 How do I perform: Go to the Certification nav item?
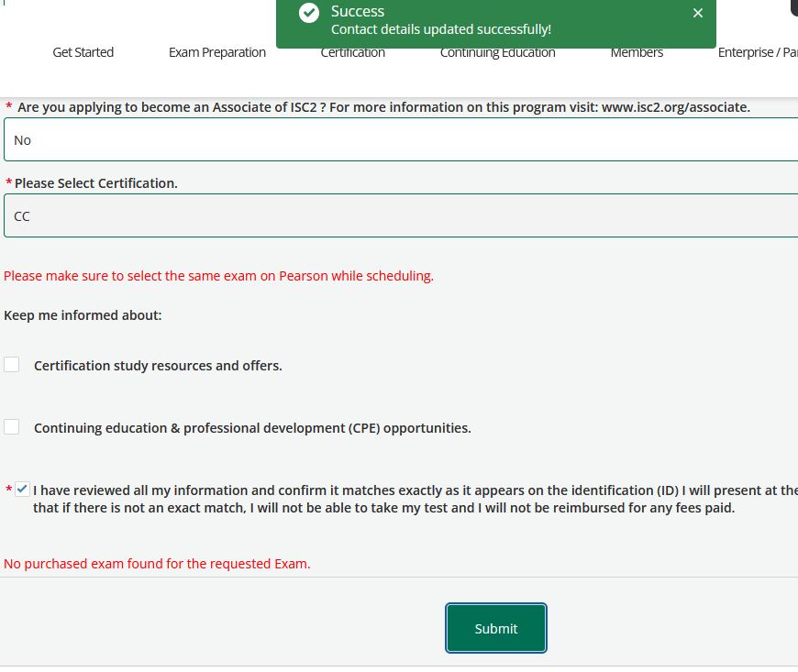click(353, 54)
